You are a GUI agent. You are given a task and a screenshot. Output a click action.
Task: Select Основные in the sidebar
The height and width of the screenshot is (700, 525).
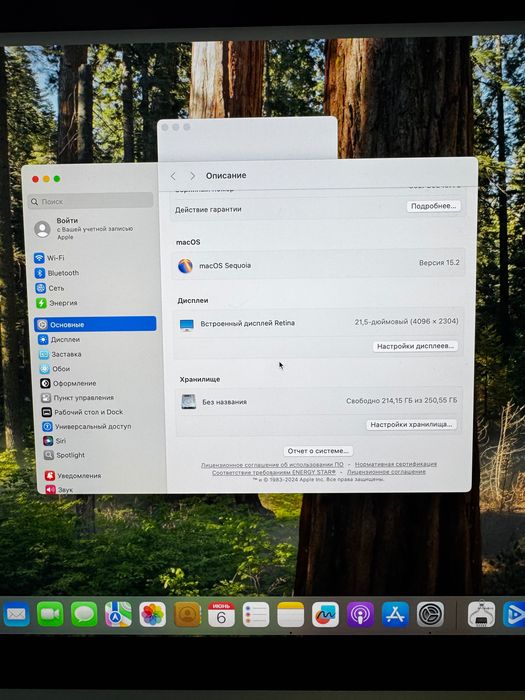pos(95,324)
